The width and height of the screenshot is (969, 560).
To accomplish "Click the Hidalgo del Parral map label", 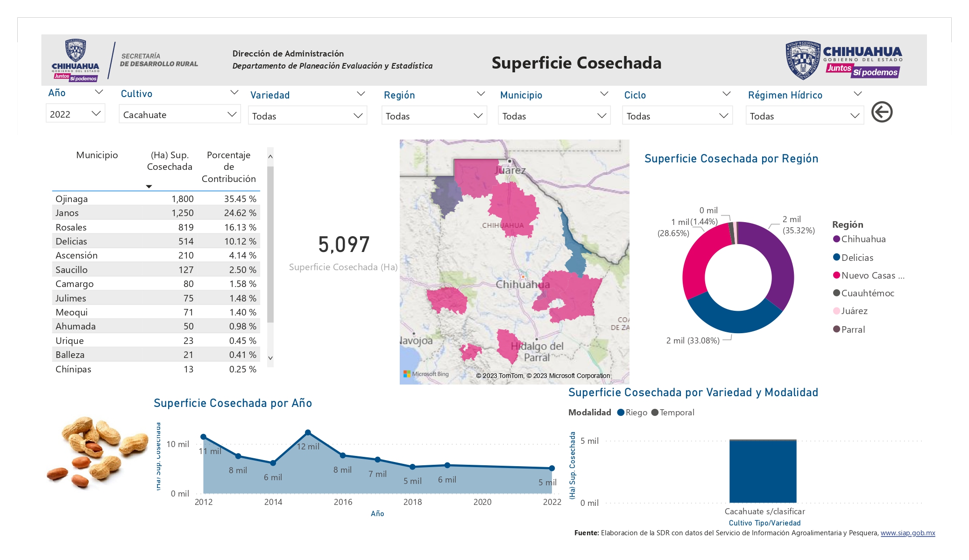I will (x=537, y=351).
